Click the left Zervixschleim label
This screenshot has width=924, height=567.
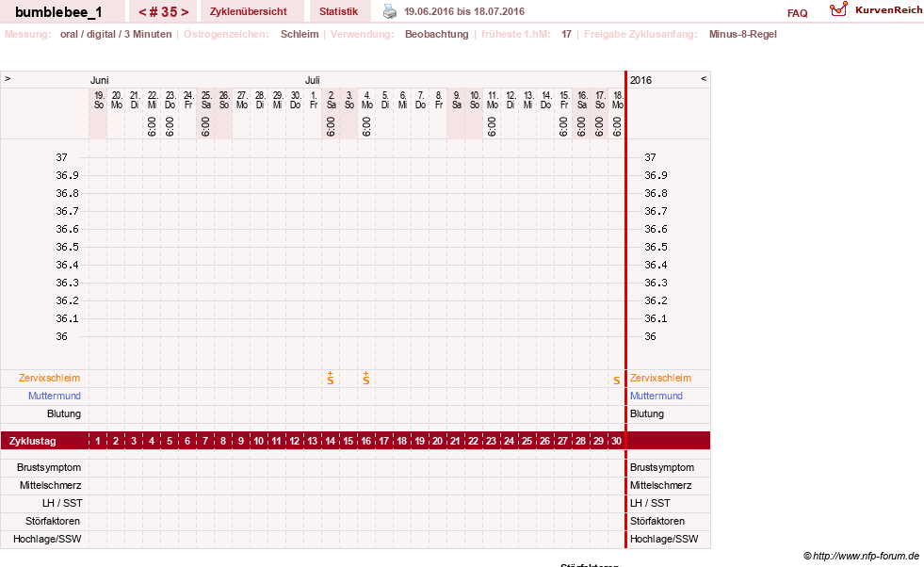[50, 378]
